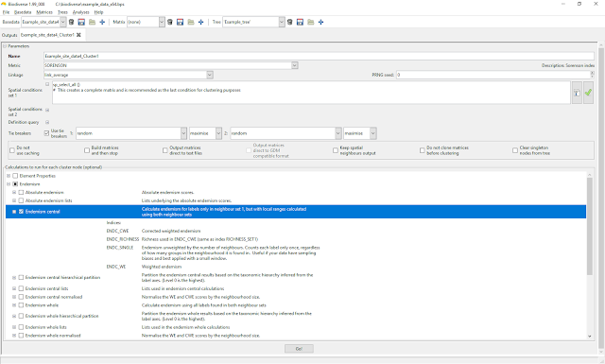Uncheck the Use tie breakers checkbox
605x364 pixels.
coord(46,133)
